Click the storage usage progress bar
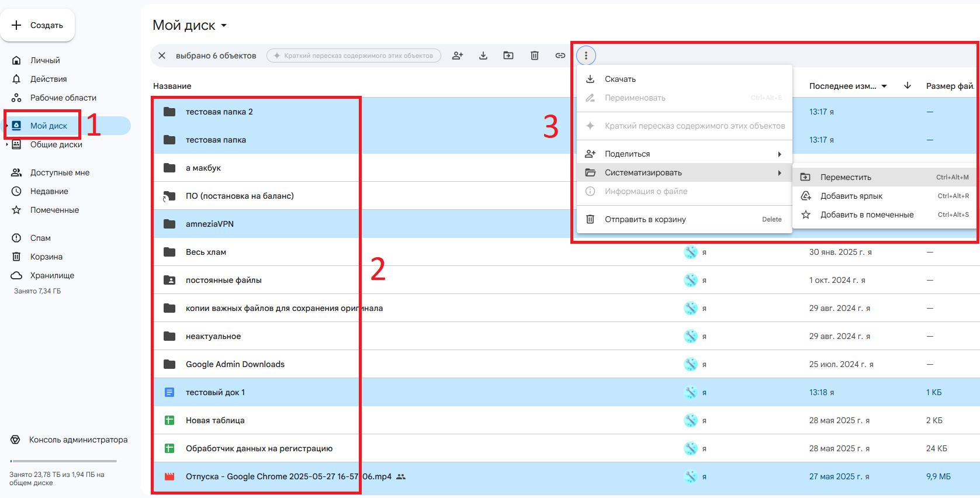The width and height of the screenshot is (980, 498). click(x=64, y=461)
